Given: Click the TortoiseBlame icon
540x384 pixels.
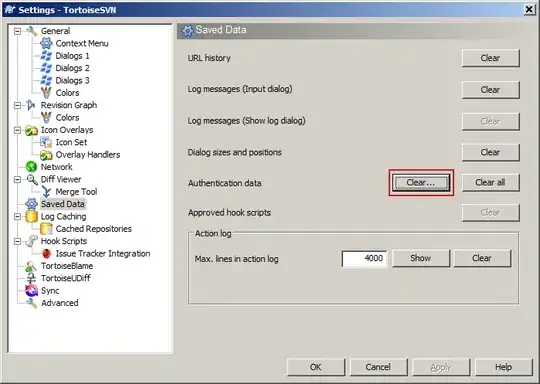Looking at the screenshot, I should (31, 266).
